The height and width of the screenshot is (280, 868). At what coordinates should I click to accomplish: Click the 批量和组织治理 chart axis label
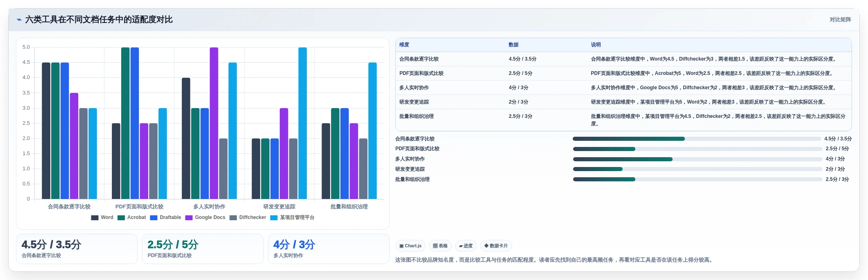pyautogui.click(x=349, y=207)
